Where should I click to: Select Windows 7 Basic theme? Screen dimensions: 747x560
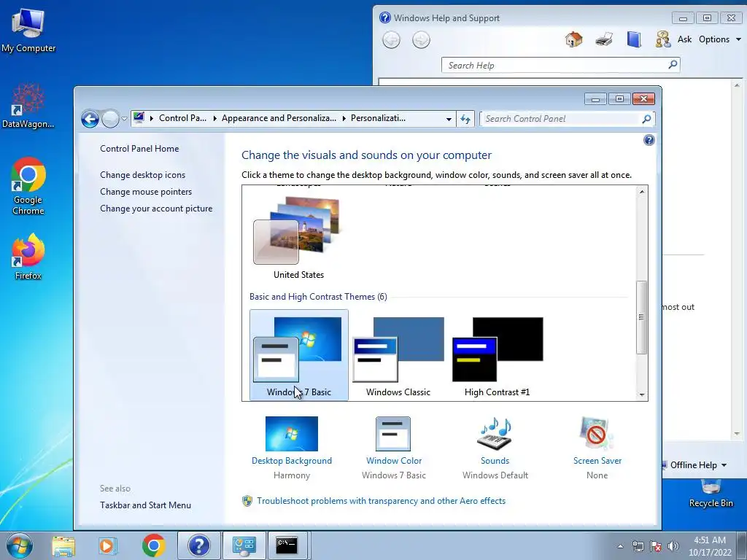click(x=298, y=355)
